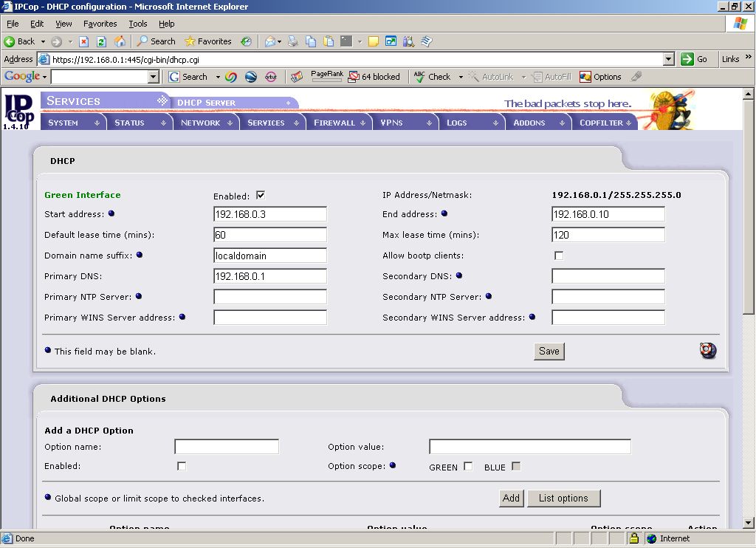This screenshot has width=756, height=548.
Task: Open the Address bar dropdown
Action: coord(668,59)
